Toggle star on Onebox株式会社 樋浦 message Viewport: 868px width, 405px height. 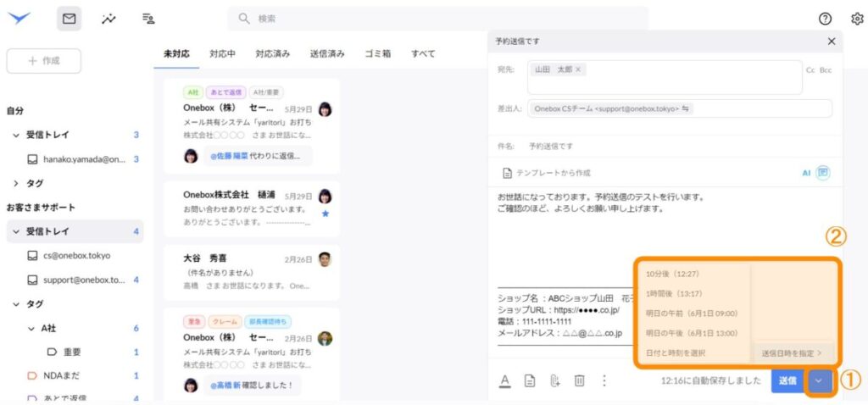coord(325,214)
